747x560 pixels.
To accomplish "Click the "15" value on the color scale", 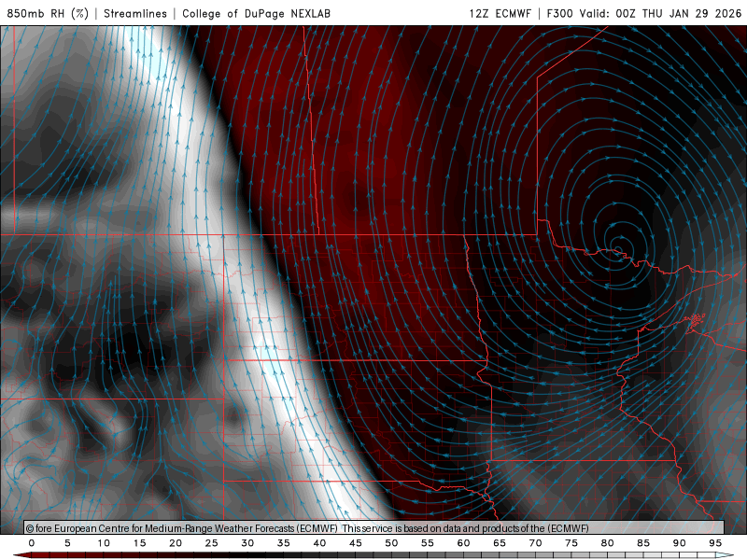I will pyautogui.click(x=139, y=543).
